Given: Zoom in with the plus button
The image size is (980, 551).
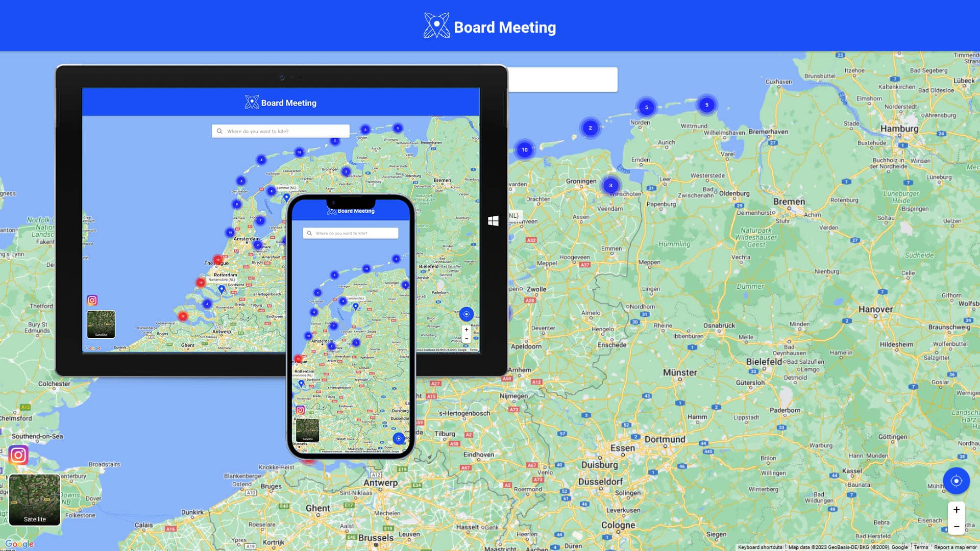Looking at the screenshot, I should pyautogui.click(x=956, y=510).
